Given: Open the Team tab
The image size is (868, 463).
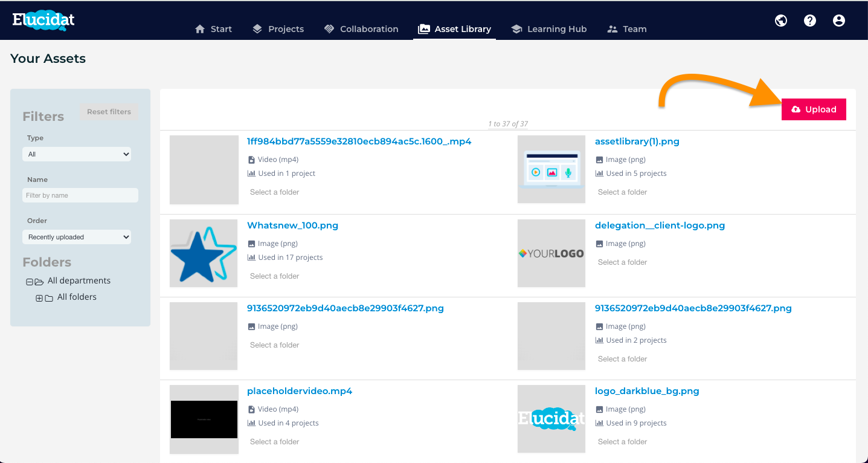Looking at the screenshot, I should tap(627, 29).
